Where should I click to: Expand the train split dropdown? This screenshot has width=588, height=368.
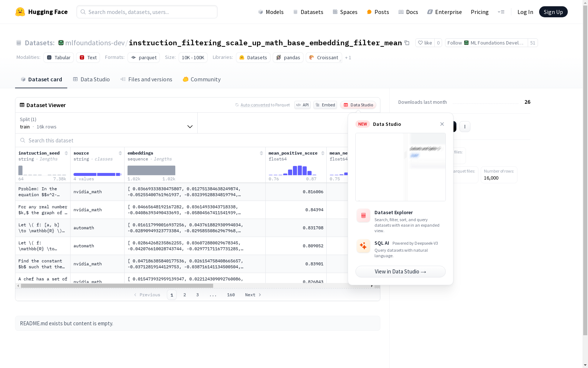tap(107, 123)
